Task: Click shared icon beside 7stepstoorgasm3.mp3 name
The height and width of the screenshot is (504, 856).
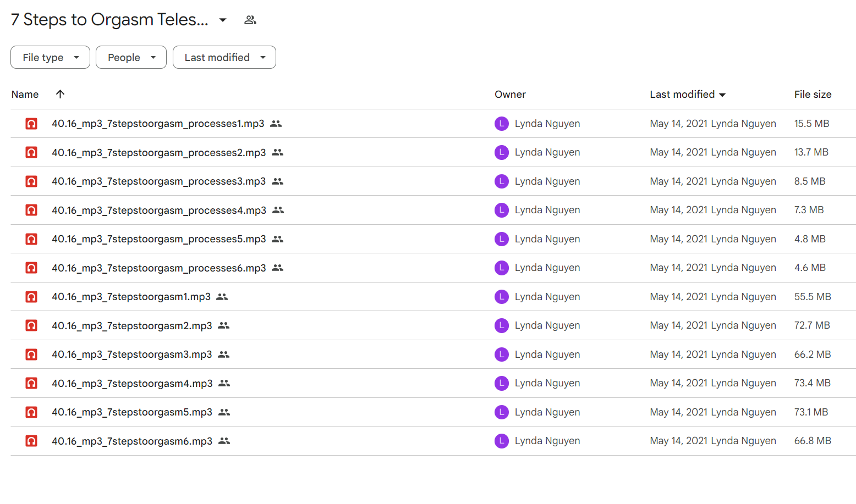Action: click(224, 355)
